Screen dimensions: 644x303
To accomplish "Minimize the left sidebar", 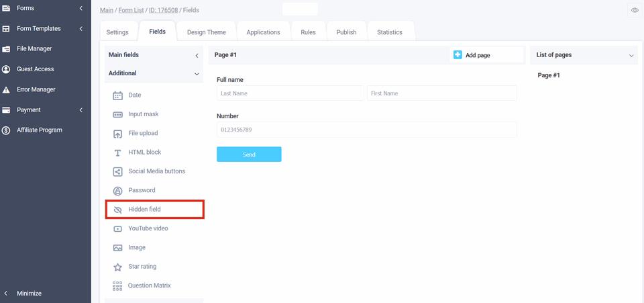I will pyautogui.click(x=29, y=293).
